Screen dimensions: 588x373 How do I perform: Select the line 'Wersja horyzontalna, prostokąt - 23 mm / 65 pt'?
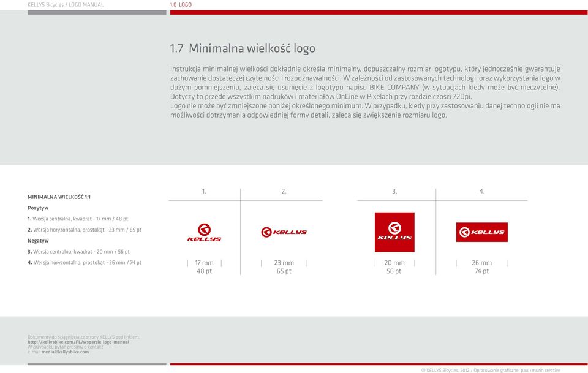click(x=88, y=230)
